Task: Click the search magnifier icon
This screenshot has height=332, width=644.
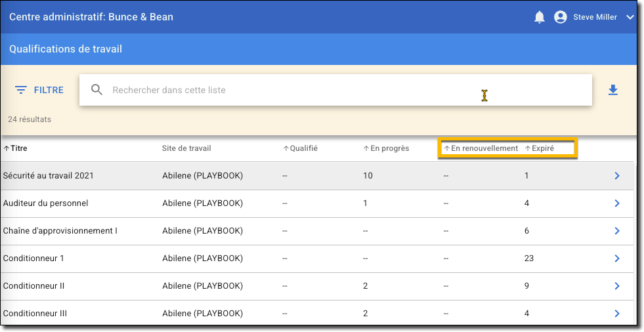Action: click(97, 90)
